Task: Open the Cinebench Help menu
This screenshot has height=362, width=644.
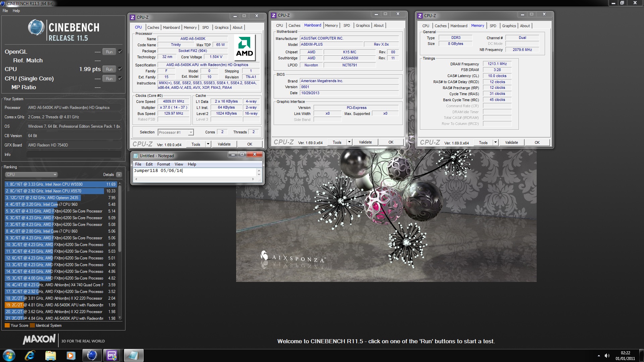Action: coord(16,11)
